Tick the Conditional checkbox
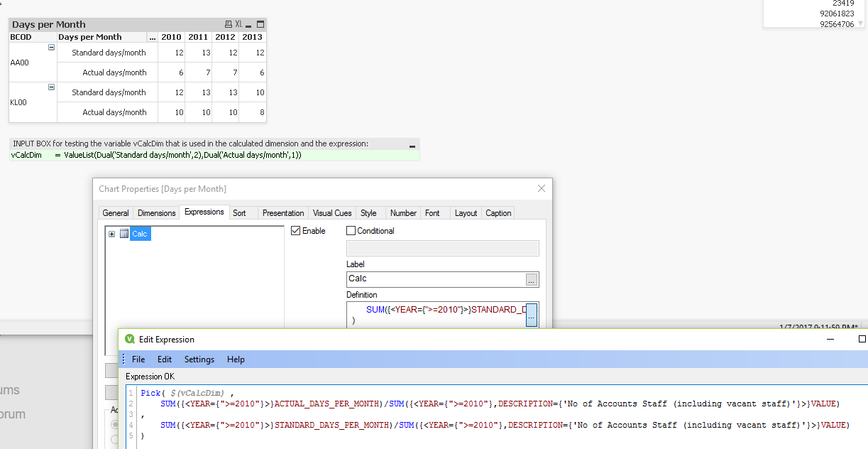Screen dimensions: 868x449 click(351, 231)
